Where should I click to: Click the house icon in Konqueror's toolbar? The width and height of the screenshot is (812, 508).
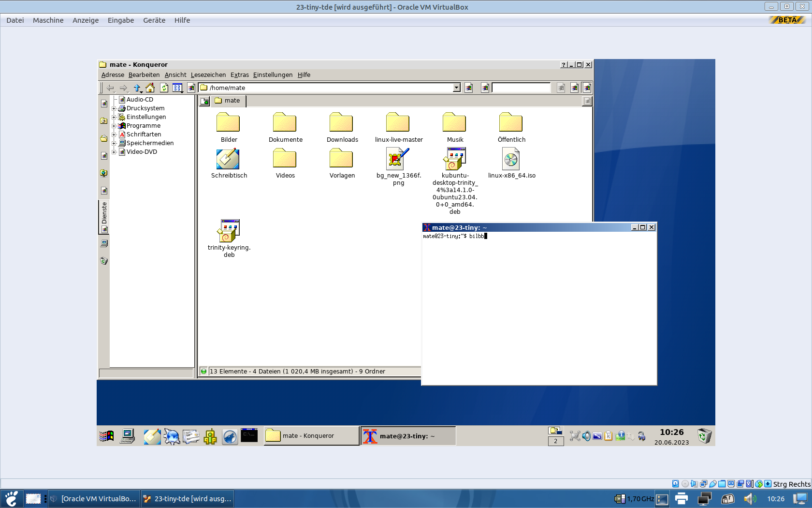pyautogui.click(x=150, y=88)
